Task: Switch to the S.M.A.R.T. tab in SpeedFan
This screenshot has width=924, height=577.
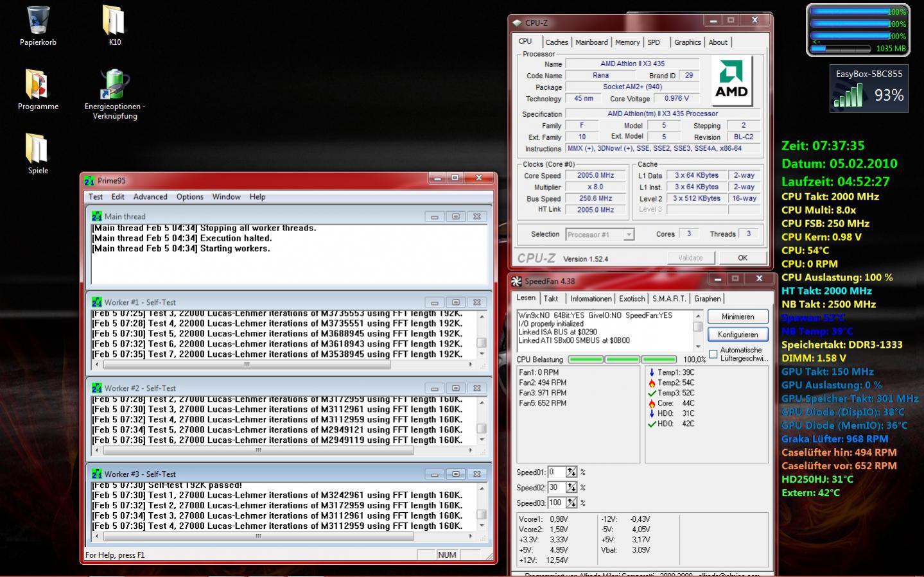Action: [670, 299]
